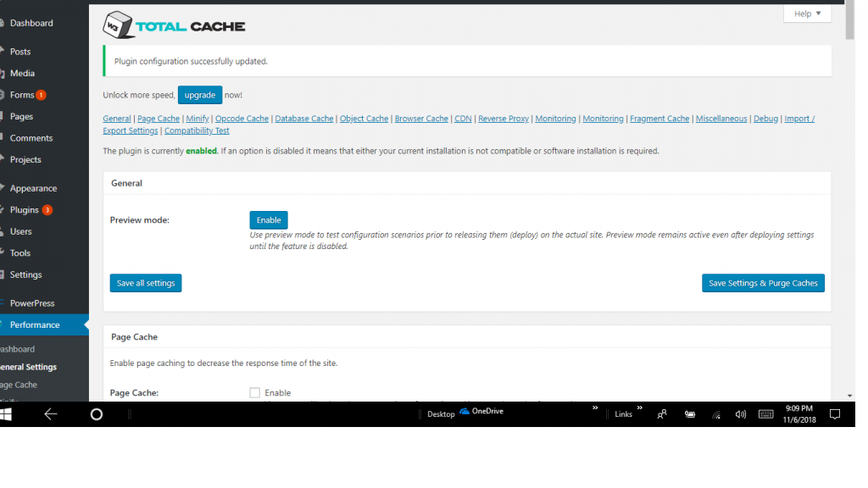Open the Appearance menu
The height and width of the screenshot is (488, 868).
[x=33, y=188]
